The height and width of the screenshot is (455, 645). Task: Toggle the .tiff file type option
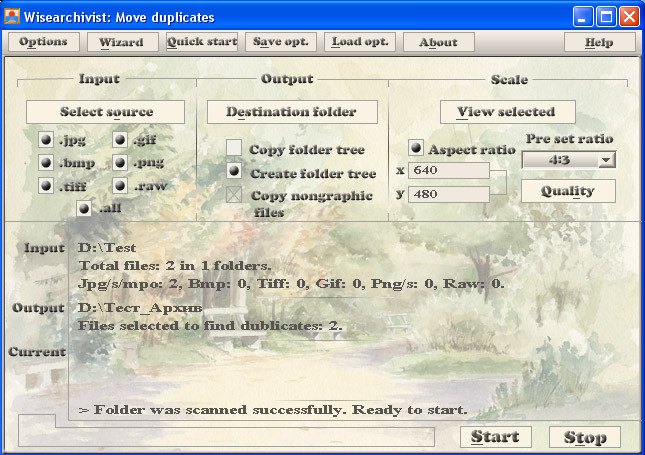click(46, 186)
